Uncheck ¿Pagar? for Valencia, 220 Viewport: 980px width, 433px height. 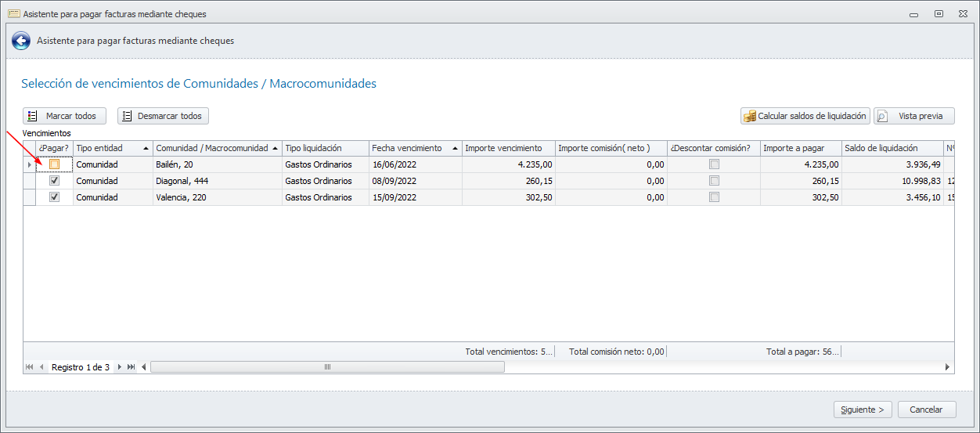tap(55, 197)
